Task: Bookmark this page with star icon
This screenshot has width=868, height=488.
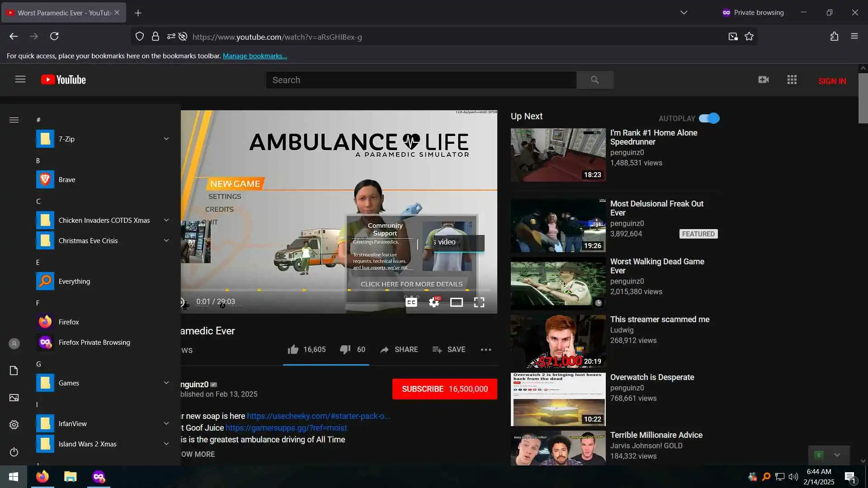Action: (749, 37)
